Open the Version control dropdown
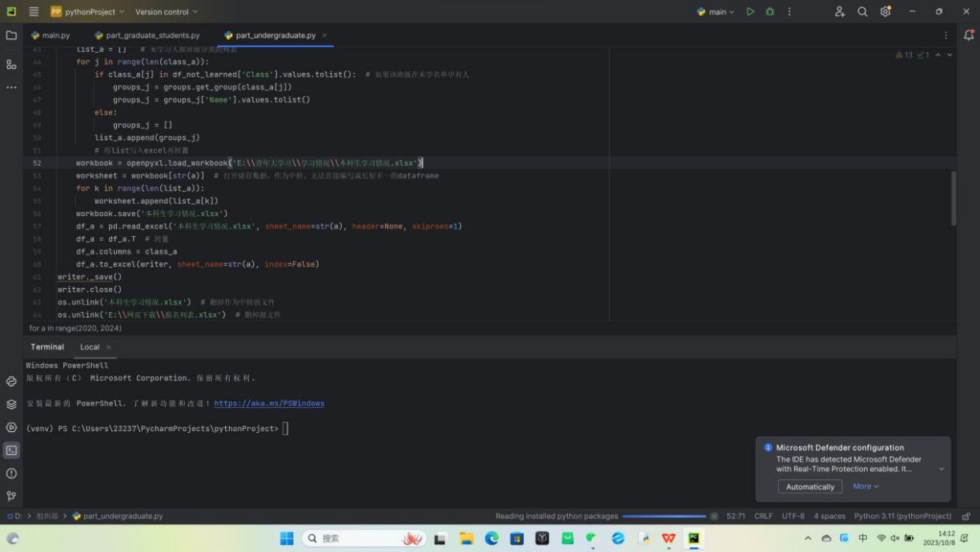This screenshot has width=980, height=552. (x=166, y=12)
